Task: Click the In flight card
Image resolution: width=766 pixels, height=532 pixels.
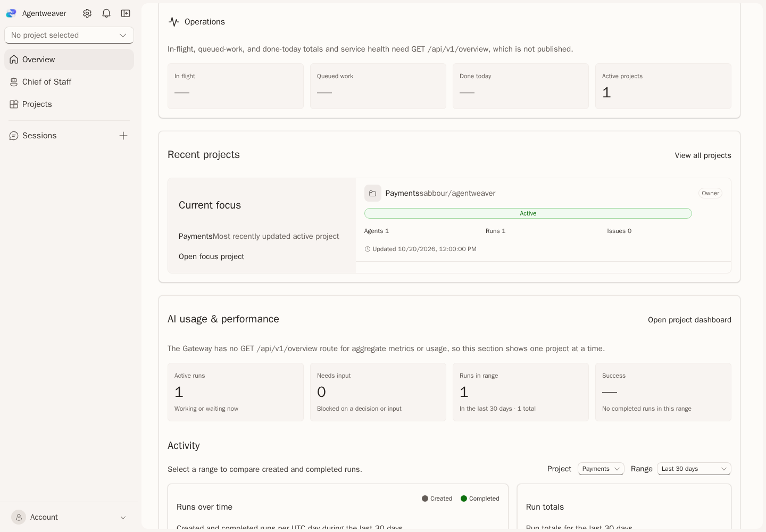Action: click(236, 86)
